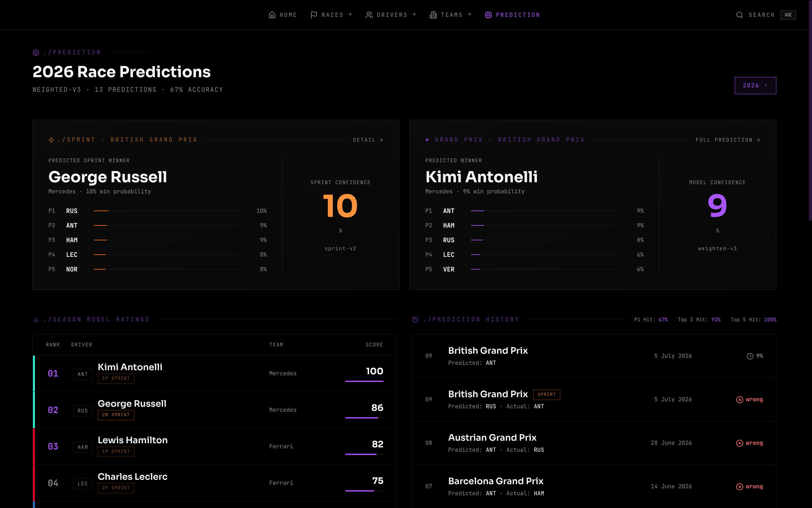Click the lightning bolt sprint icon
The height and width of the screenshot is (508, 812).
coord(51,140)
